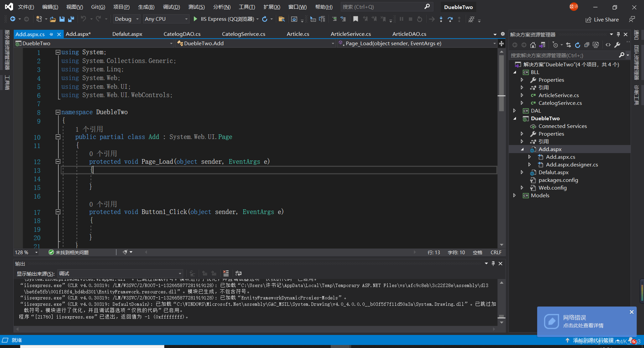This screenshot has width=644, height=348.
Task: Click Solution Explorer View Code icon
Action: pos(608,45)
